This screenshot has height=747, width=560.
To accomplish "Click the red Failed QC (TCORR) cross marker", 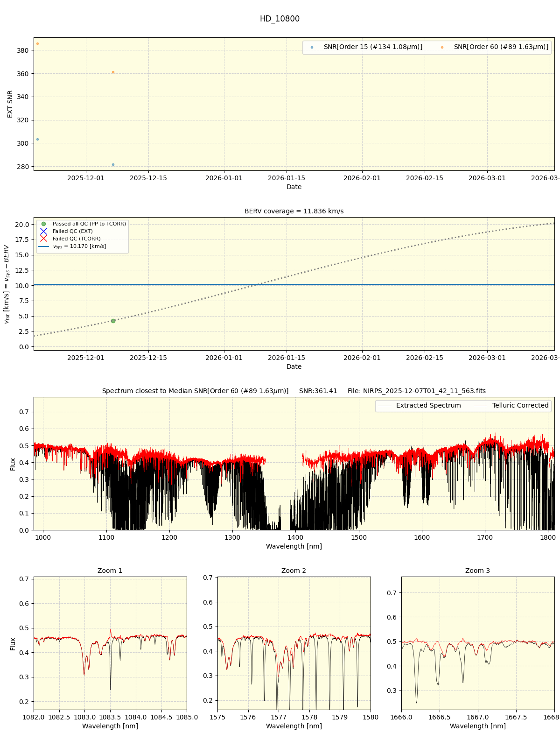I will [44, 239].
